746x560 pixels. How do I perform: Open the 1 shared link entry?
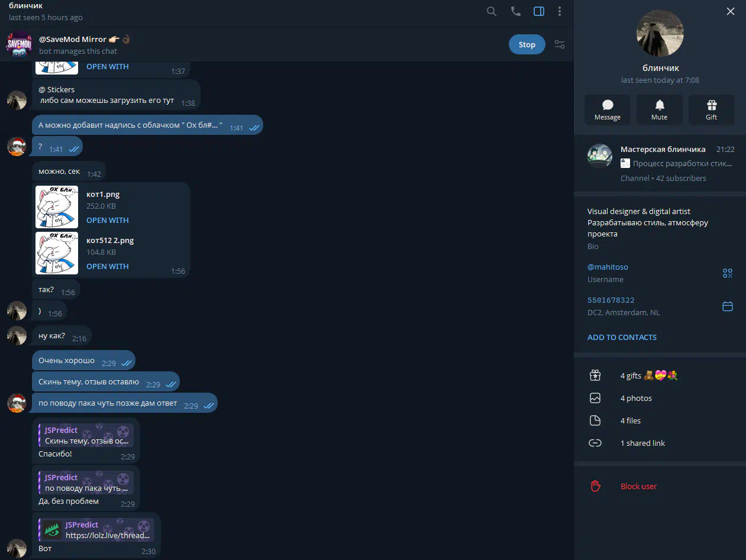660,443
